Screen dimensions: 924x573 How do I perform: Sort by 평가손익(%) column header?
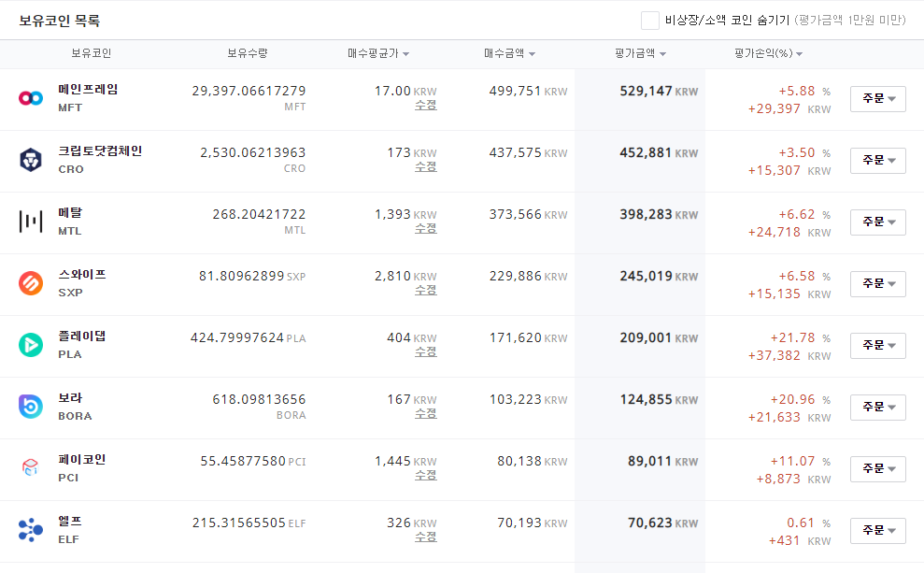(x=768, y=53)
